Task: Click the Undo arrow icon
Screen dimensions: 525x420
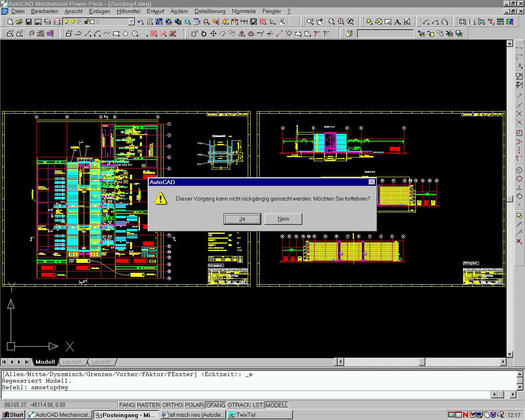Action: [140, 21]
